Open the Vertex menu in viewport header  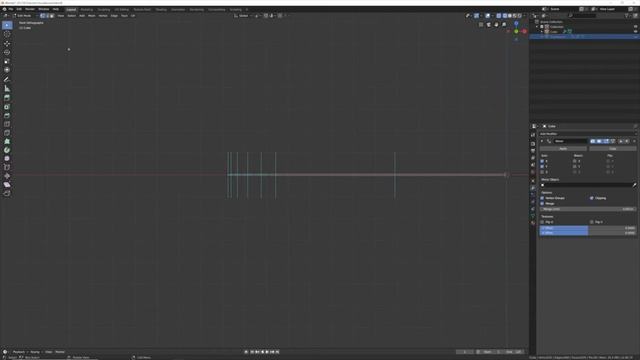(103, 16)
